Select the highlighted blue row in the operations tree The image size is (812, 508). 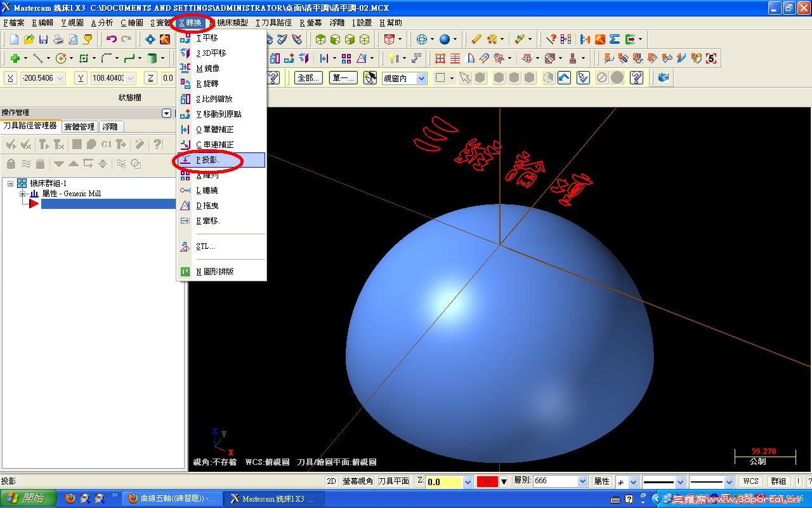[108, 204]
